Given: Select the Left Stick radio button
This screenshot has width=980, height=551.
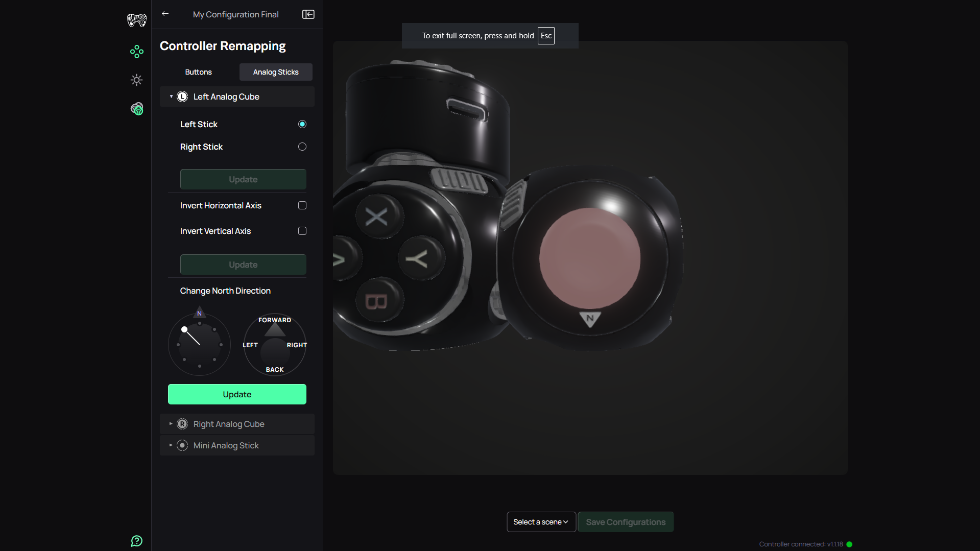Looking at the screenshot, I should click(302, 124).
